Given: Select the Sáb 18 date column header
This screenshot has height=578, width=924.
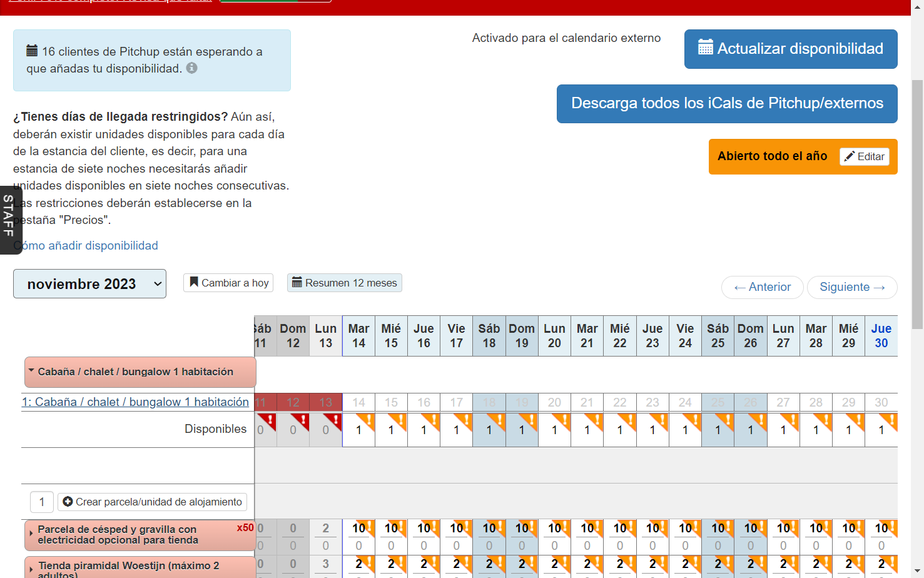Looking at the screenshot, I should [489, 336].
